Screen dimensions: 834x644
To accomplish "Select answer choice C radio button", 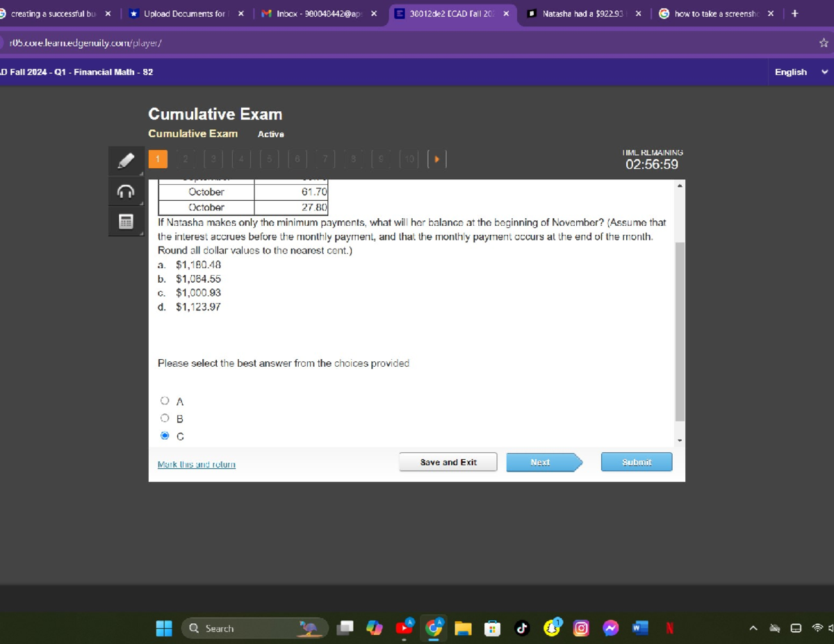I will click(x=165, y=436).
